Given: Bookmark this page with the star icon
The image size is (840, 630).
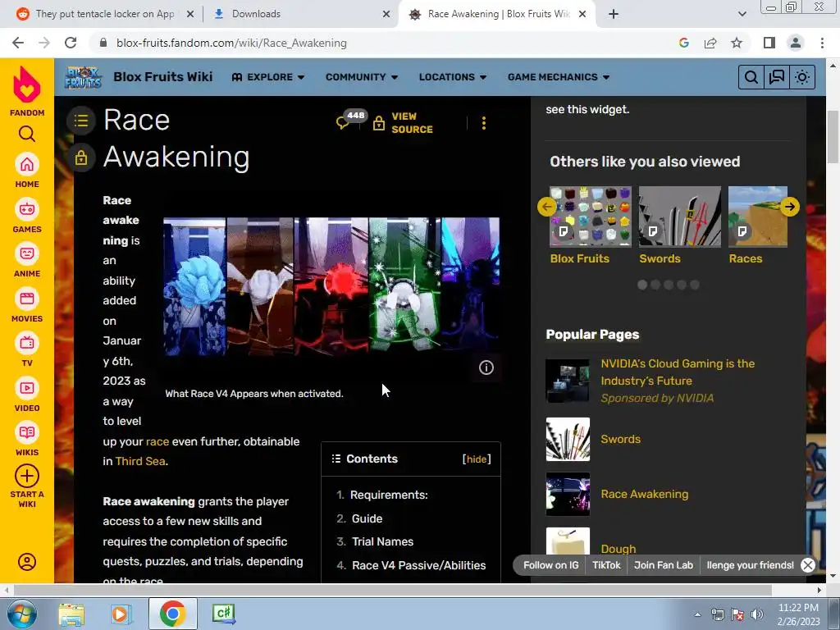Looking at the screenshot, I should (x=737, y=43).
